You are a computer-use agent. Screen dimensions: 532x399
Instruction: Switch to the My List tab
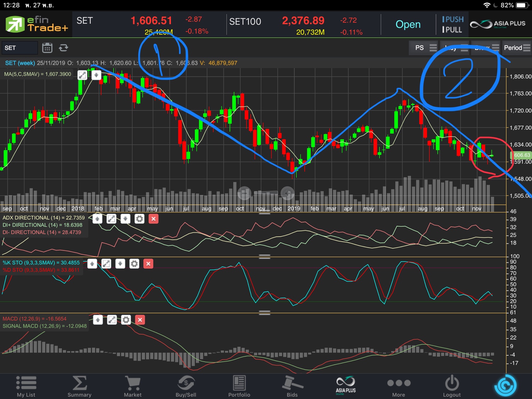tap(26, 386)
